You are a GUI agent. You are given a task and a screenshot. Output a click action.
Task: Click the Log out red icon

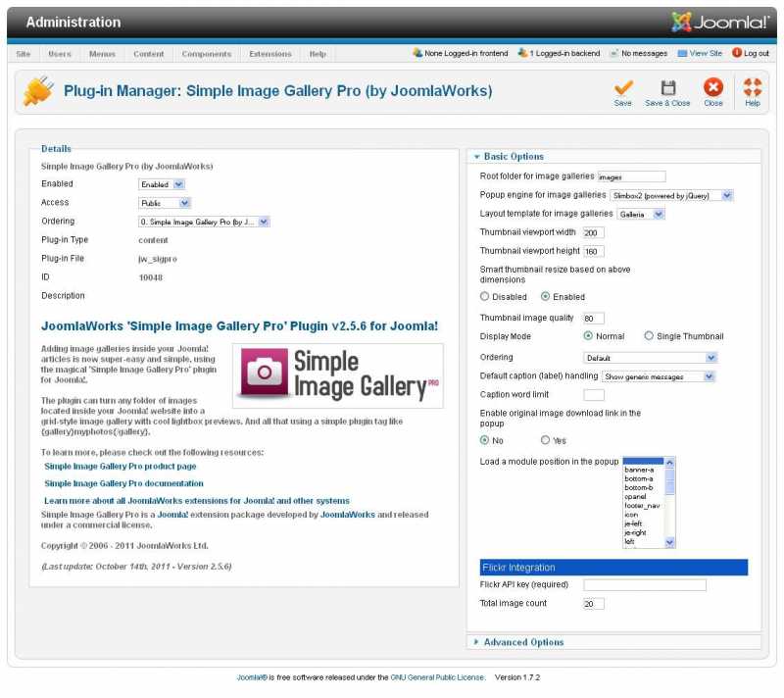tap(737, 53)
